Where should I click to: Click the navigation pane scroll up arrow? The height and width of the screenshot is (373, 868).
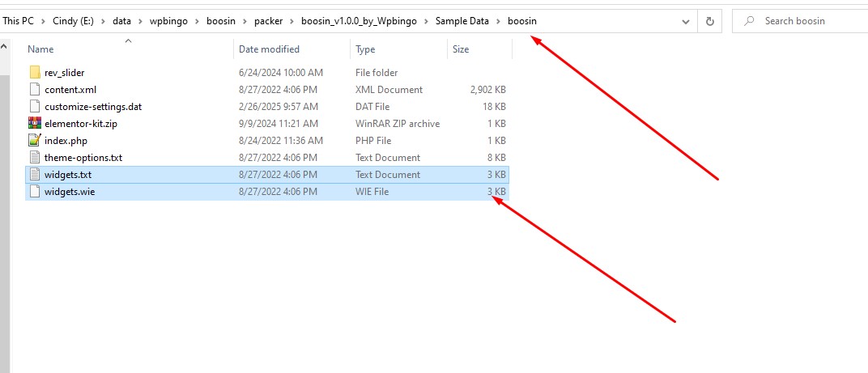(x=4, y=48)
